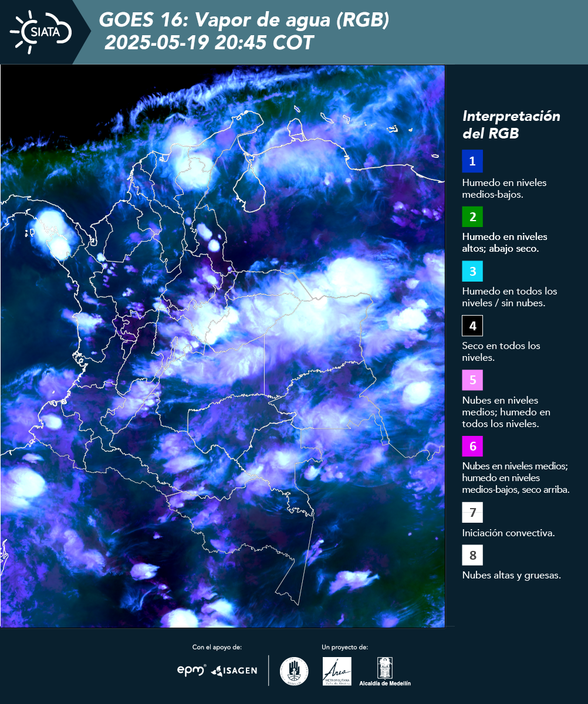Click the epm logo
588x704 pixels.
192,669
